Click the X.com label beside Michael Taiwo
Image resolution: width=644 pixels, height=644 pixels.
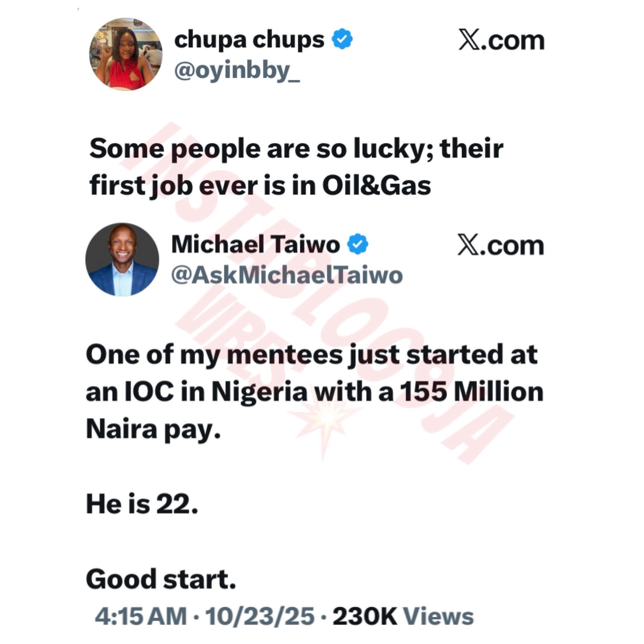(x=500, y=246)
